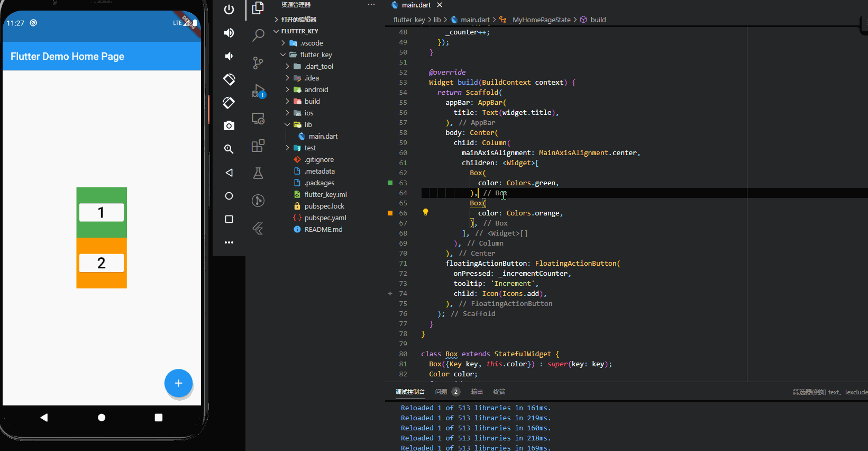Image resolution: width=868 pixels, height=451 pixels.
Task: Expand the android folder
Action: click(x=316, y=89)
